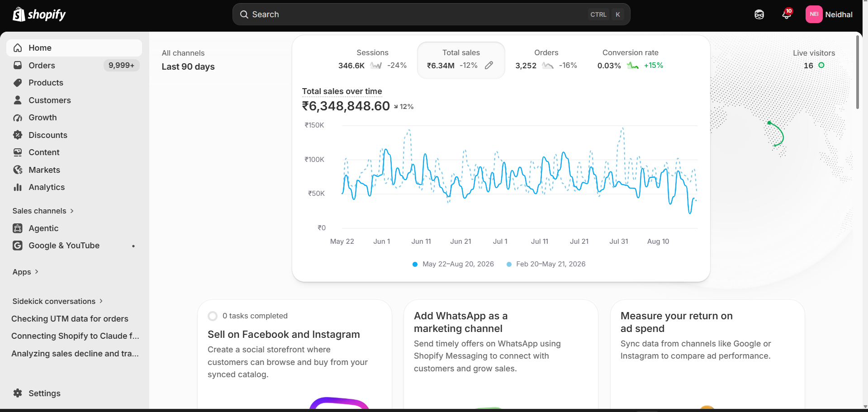Open the Analytics bar chart icon
Viewport: 868px width, 412px height.
coord(18,187)
